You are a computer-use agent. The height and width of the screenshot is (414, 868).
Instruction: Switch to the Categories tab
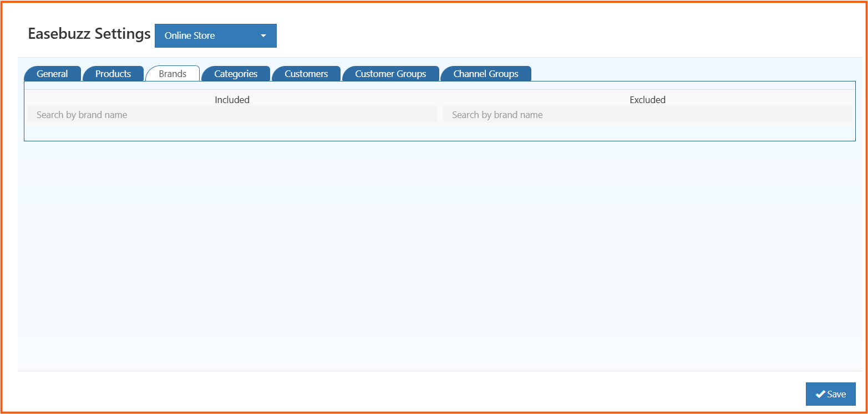[x=236, y=73]
